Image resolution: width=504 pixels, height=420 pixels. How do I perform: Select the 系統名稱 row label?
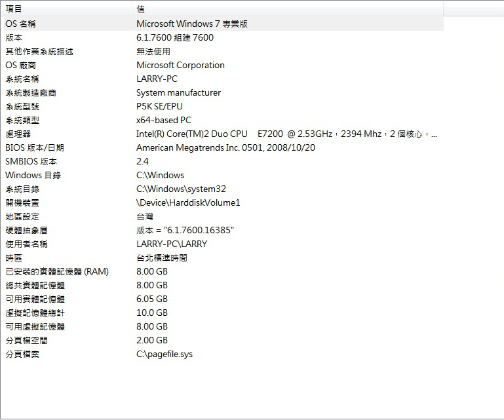[22, 79]
